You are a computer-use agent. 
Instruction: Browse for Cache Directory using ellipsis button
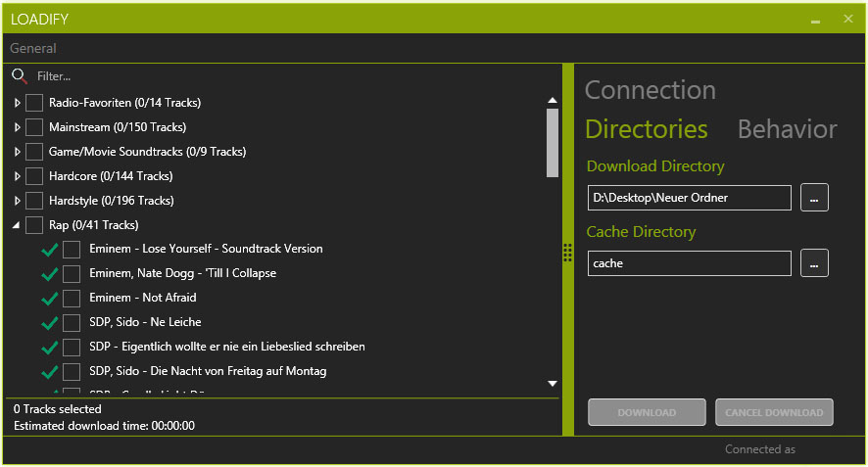pyautogui.click(x=814, y=263)
